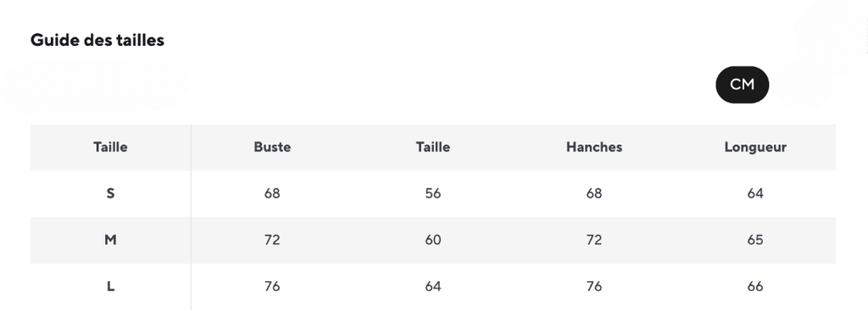Click the first column Taille header
Screen dimensions: 868x311
tap(110, 147)
